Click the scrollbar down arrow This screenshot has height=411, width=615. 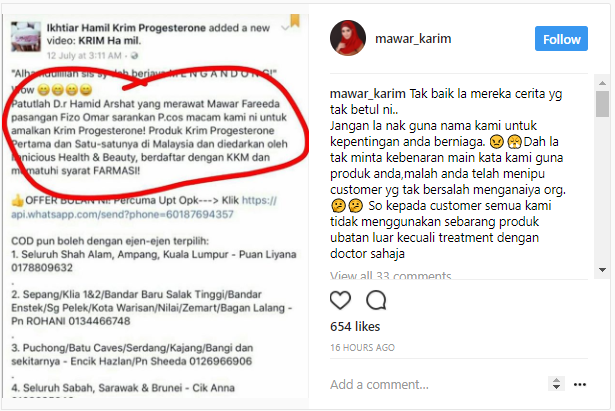(602, 270)
